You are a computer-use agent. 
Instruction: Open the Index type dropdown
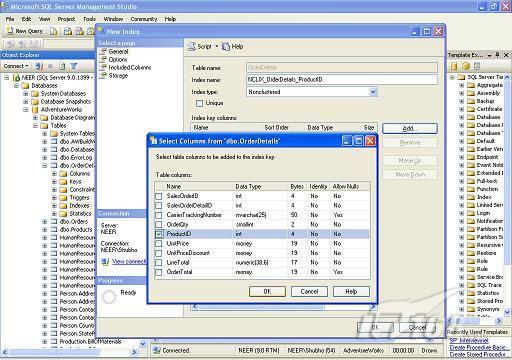(373, 92)
